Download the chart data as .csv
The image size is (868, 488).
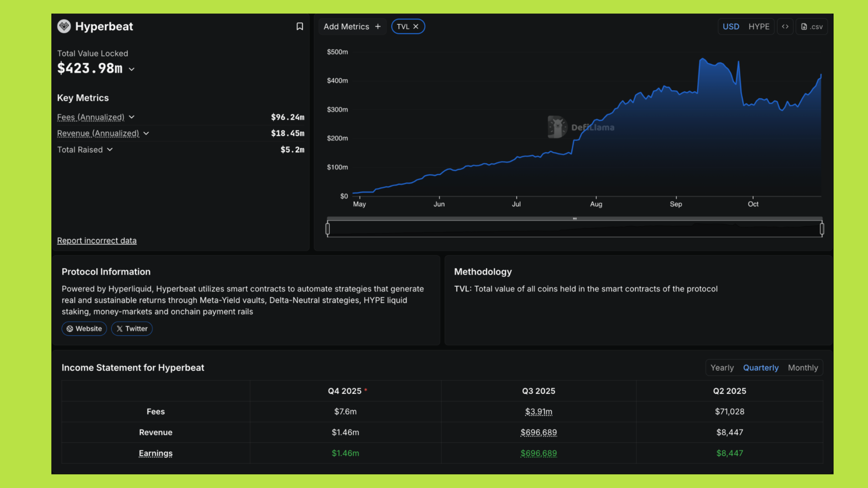click(812, 26)
